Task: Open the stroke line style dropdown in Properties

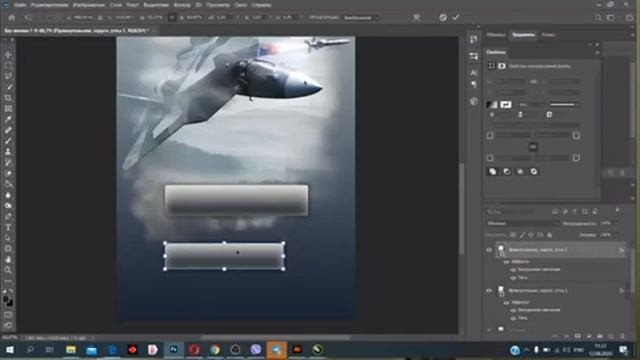Action: (564, 105)
